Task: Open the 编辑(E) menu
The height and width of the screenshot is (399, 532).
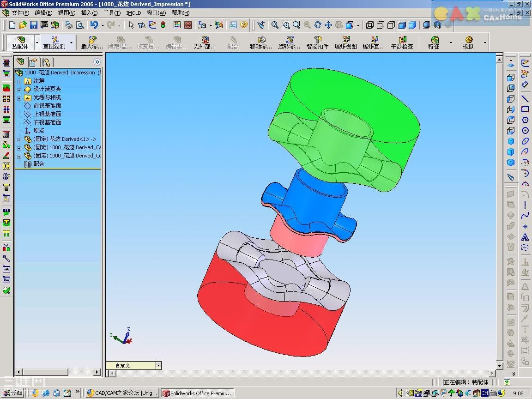Action: 43,13
